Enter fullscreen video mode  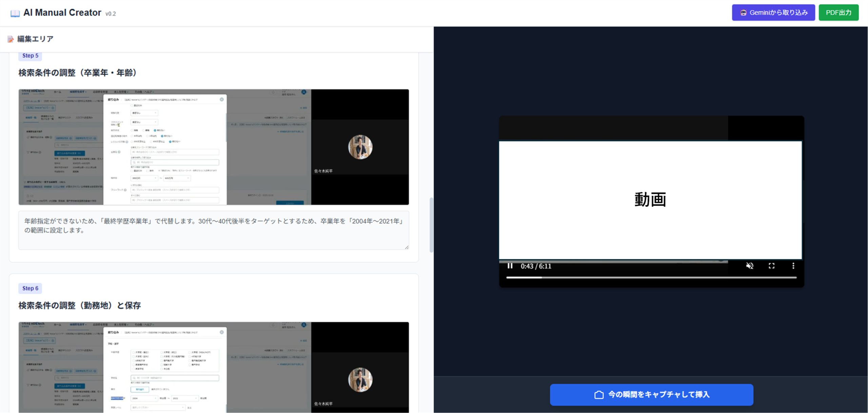tap(771, 266)
